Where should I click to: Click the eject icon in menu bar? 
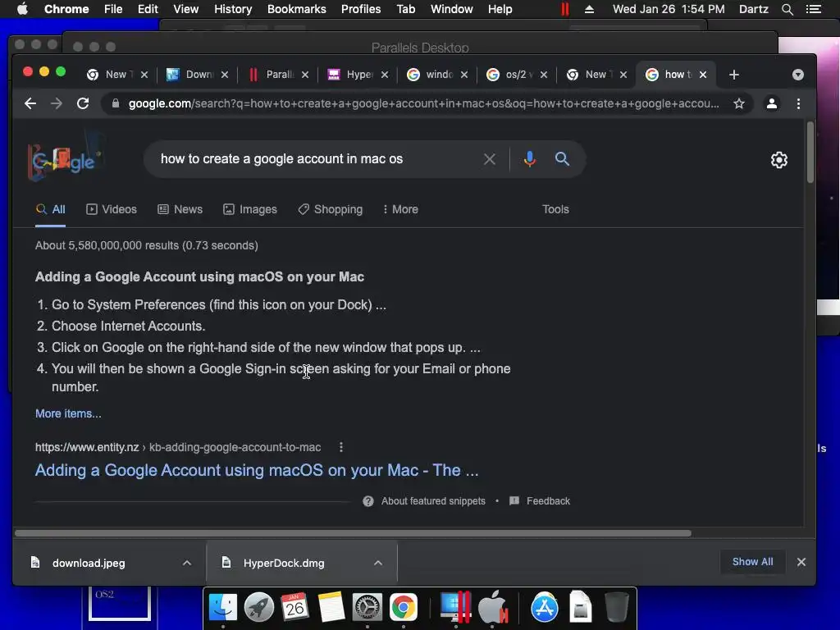[589, 9]
